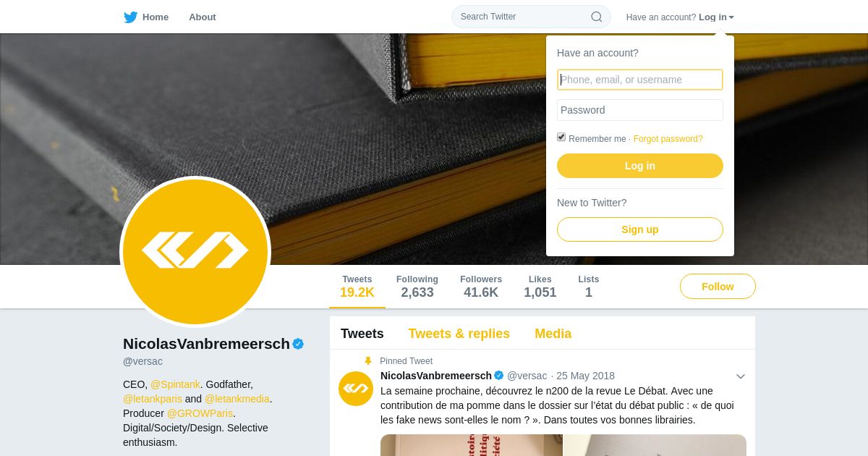Open the Forgot password link
The height and width of the screenshot is (456, 868).
[668, 139]
